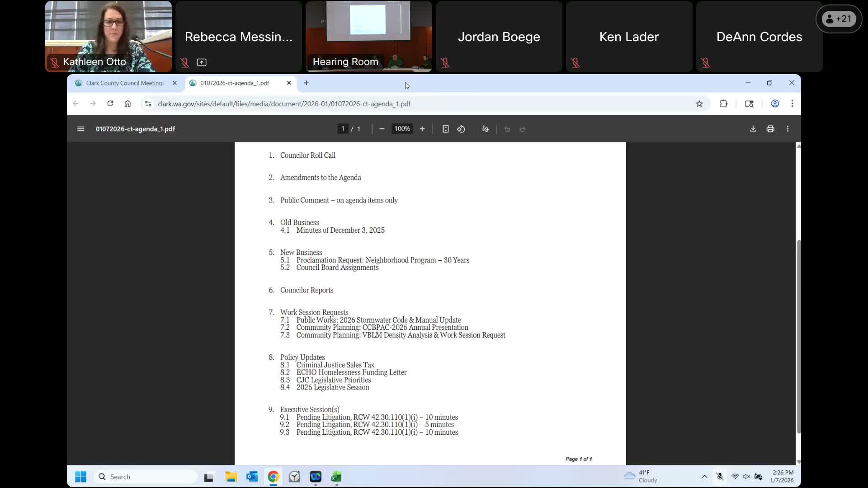Open the PDF viewer more actions menu
The image size is (868, 488).
pyautogui.click(x=788, y=129)
